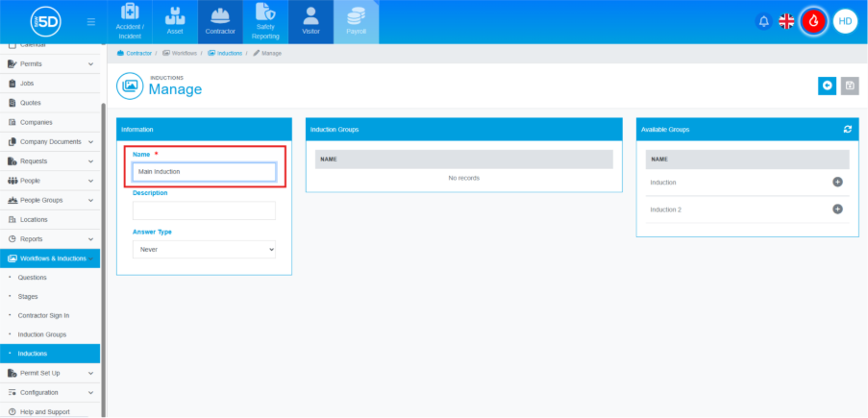Click the Name field containing Main Induction
868x418 pixels.
click(204, 172)
